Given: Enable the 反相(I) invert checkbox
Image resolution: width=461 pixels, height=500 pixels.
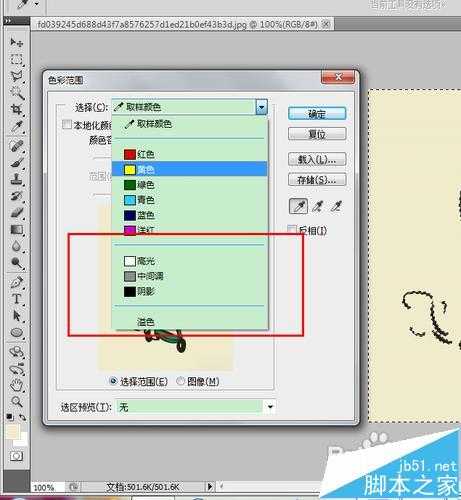Looking at the screenshot, I should tap(292, 229).
